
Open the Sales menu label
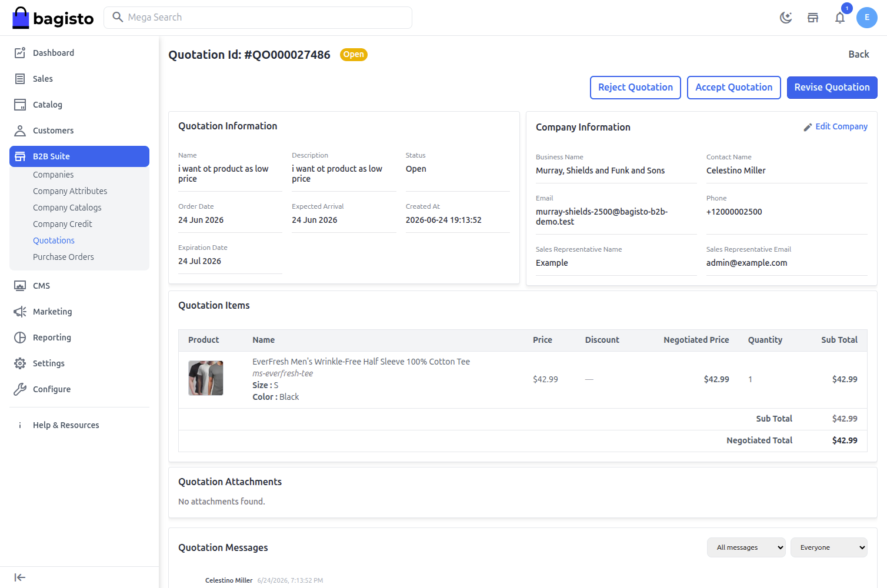click(43, 79)
